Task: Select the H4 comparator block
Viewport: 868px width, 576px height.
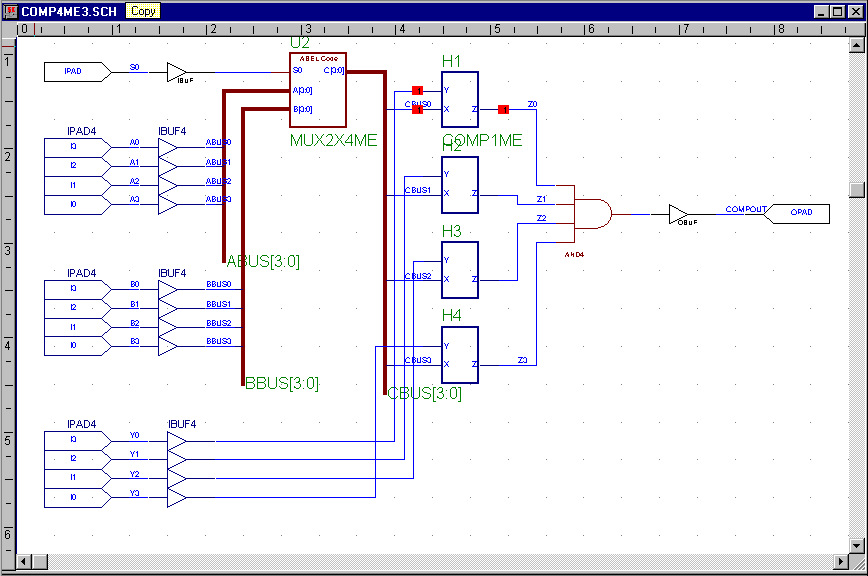Action: point(461,355)
